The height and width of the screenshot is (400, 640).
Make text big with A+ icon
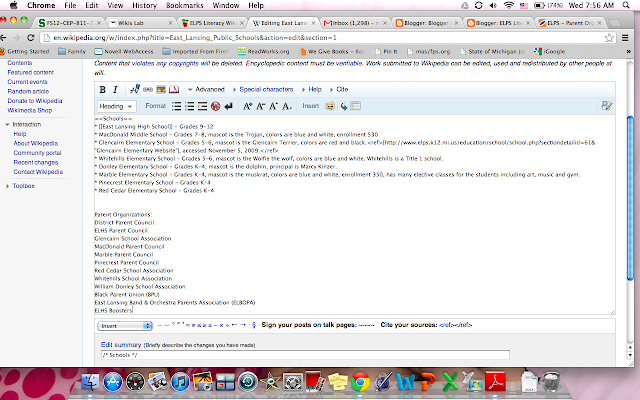pyautogui.click(x=247, y=106)
